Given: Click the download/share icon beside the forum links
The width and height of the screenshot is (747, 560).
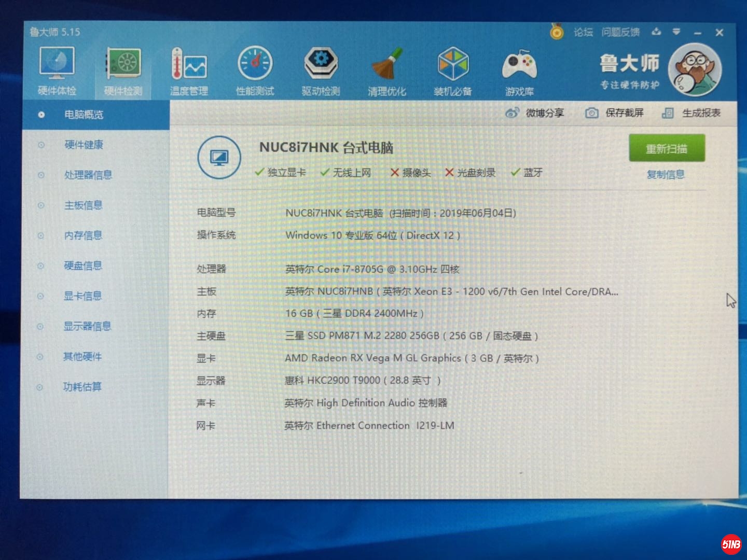Looking at the screenshot, I should coord(657,32).
